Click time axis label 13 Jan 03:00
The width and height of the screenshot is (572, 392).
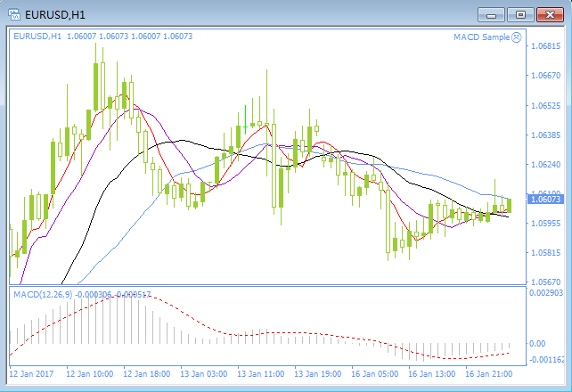click(x=204, y=374)
